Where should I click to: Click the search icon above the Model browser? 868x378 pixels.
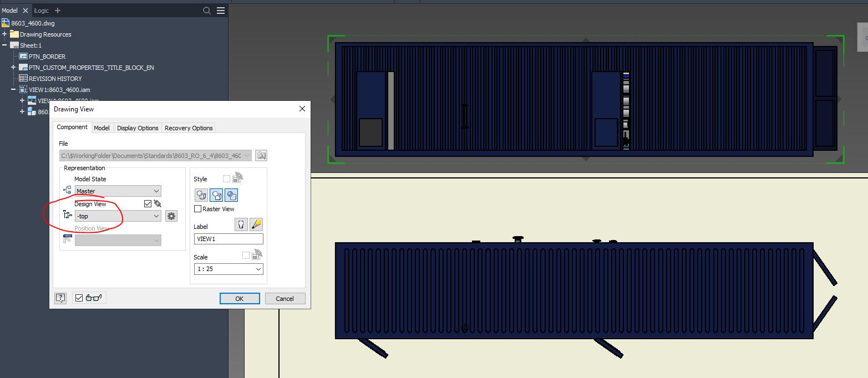coord(206,10)
